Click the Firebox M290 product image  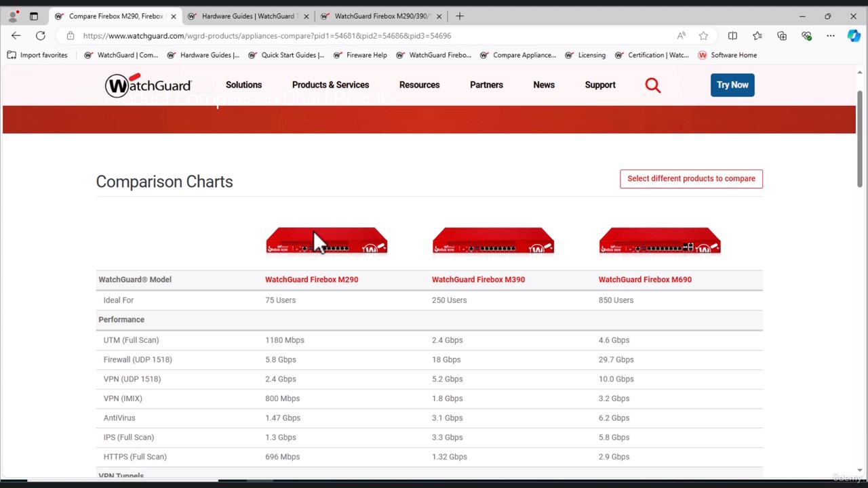pos(327,241)
